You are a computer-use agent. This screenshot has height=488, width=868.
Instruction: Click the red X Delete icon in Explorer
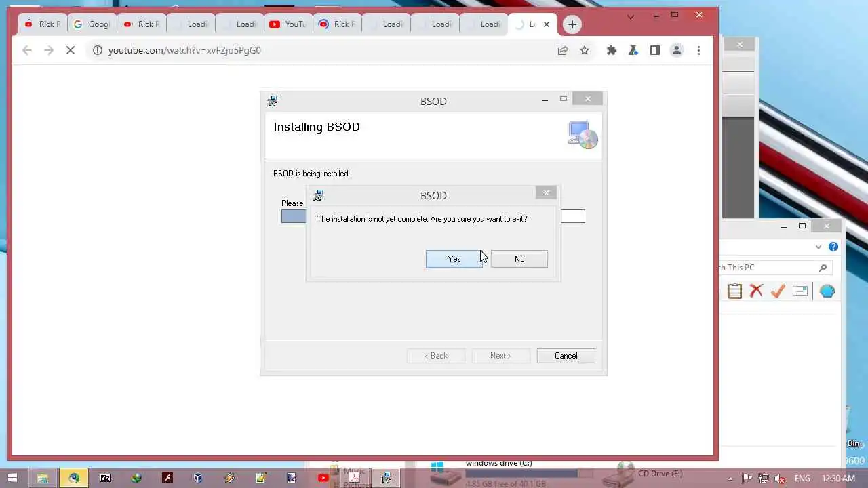[x=757, y=291]
